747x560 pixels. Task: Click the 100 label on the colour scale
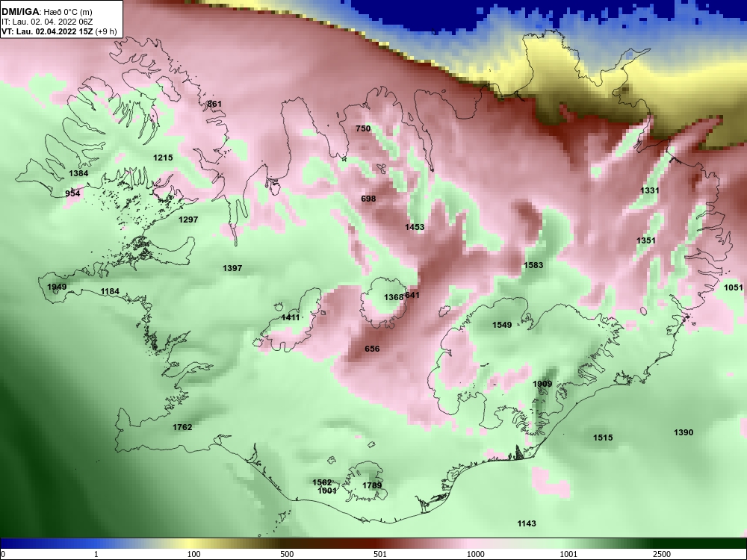193,554
